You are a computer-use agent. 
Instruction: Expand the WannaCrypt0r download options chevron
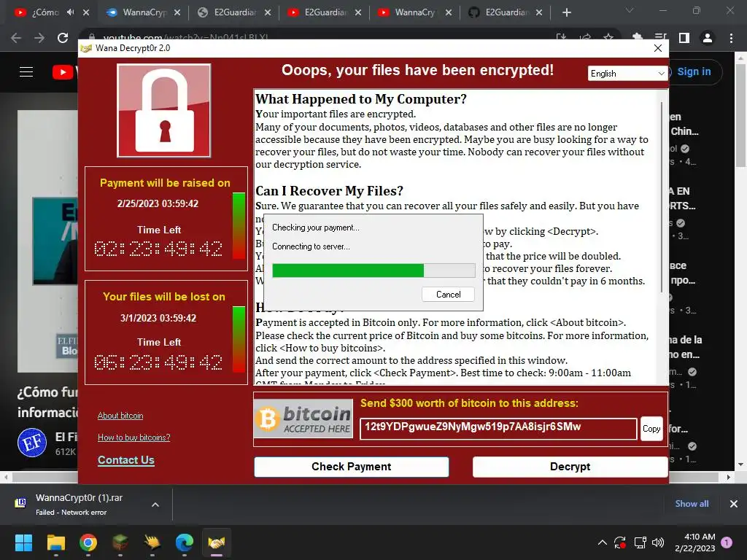[x=155, y=505]
